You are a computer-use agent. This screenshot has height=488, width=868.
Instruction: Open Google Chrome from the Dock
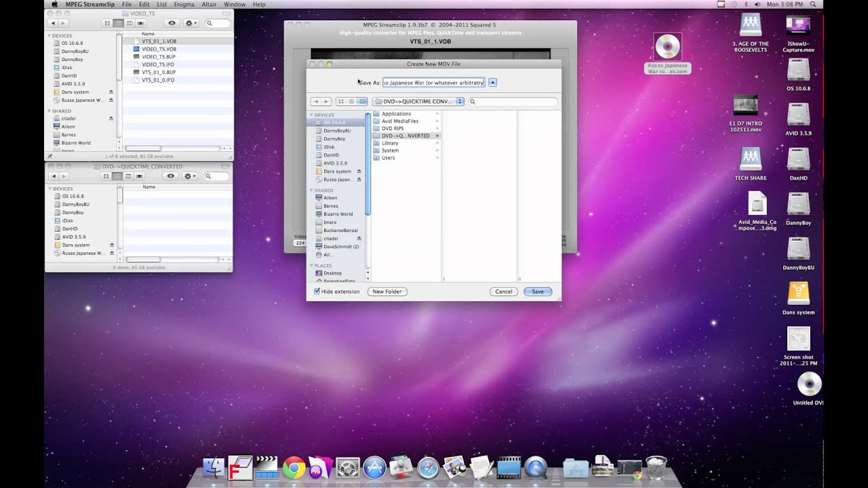294,468
